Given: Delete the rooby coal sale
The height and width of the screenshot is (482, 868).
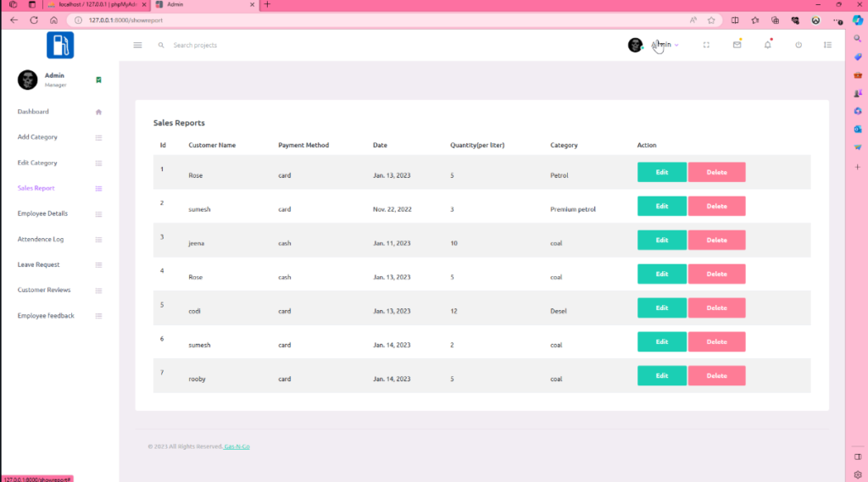Looking at the screenshot, I should [716, 376].
